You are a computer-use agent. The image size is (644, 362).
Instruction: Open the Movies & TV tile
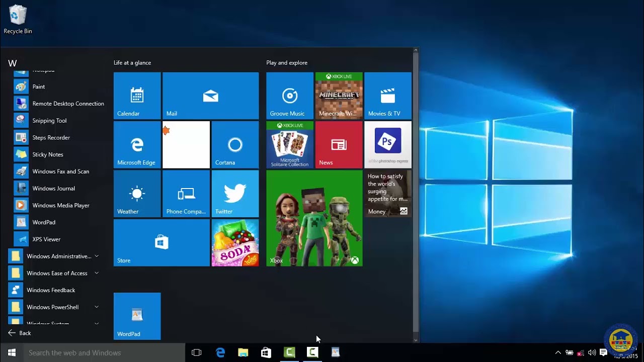[388, 96]
